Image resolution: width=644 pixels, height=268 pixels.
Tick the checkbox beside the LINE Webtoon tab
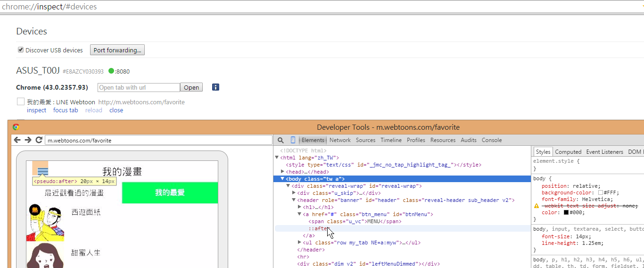pos(21,102)
